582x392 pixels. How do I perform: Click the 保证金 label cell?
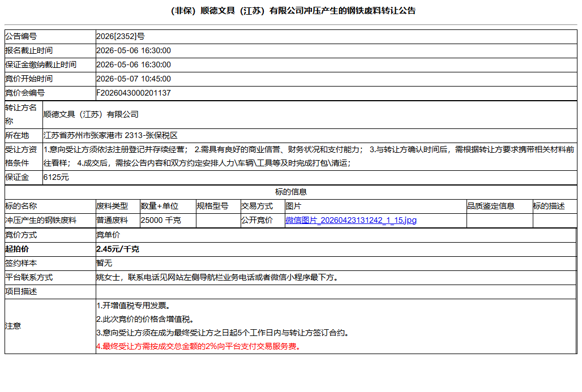24,178
